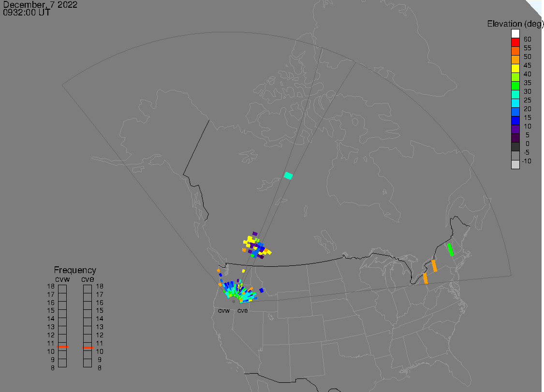This screenshot has width=544, height=392.
Task: Click the '-10' elevation legend value
Action: pyautogui.click(x=527, y=161)
